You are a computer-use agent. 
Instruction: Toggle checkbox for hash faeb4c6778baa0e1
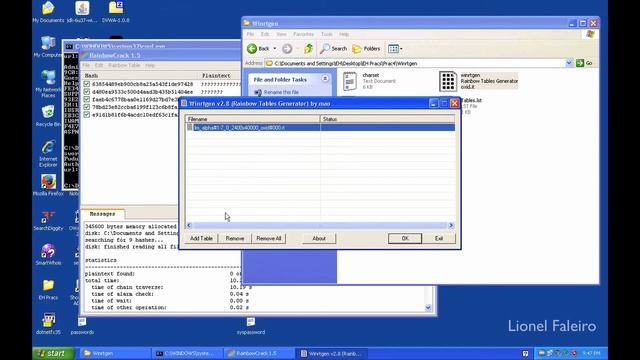(87, 100)
